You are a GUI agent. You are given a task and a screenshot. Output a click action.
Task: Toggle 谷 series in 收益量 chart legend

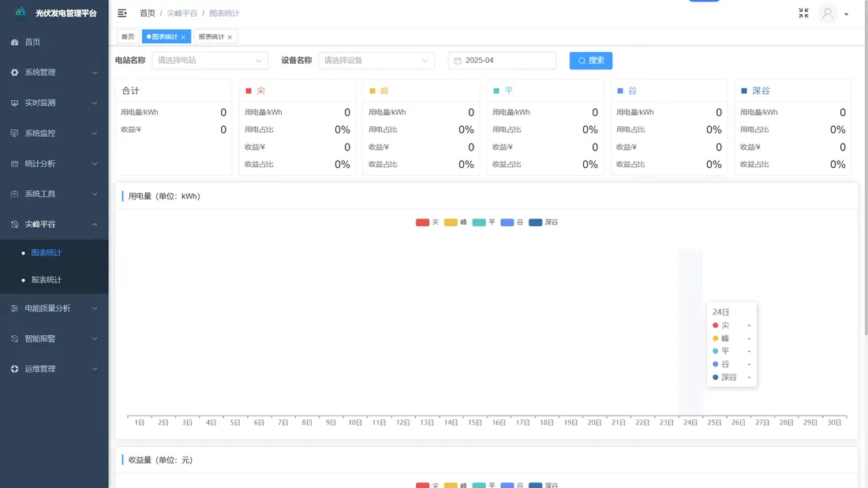(512, 485)
